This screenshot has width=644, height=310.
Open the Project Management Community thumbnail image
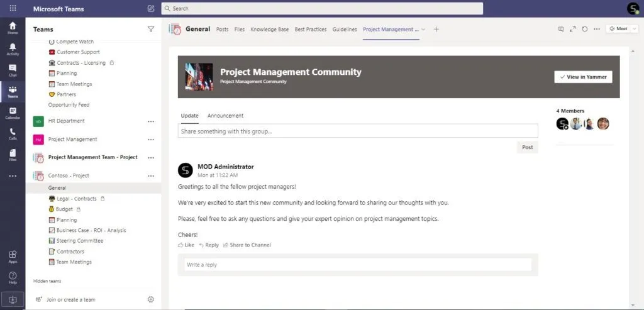coord(199,77)
